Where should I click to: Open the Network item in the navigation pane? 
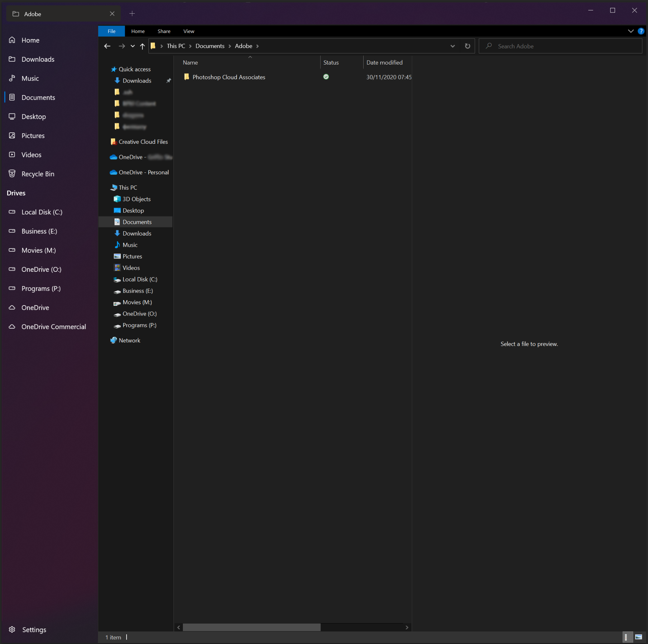click(129, 340)
